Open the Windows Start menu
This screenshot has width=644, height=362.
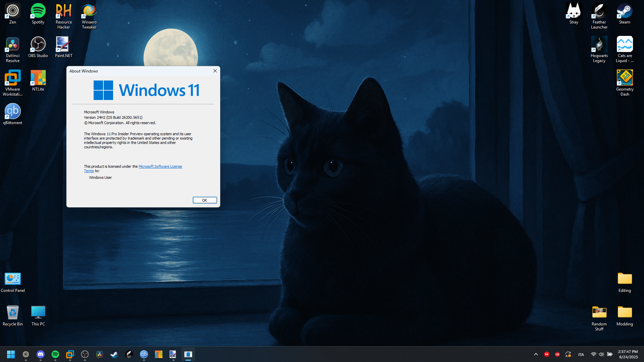click(11, 354)
